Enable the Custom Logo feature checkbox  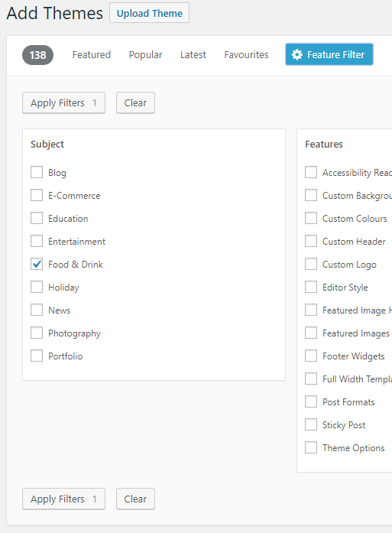311,264
